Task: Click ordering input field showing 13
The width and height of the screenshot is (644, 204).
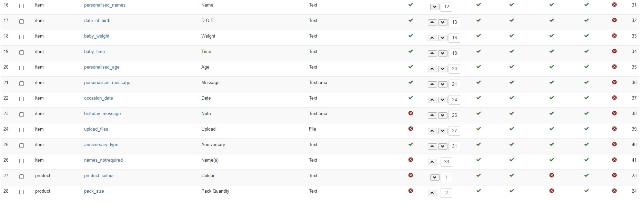Action: pos(454,22)
